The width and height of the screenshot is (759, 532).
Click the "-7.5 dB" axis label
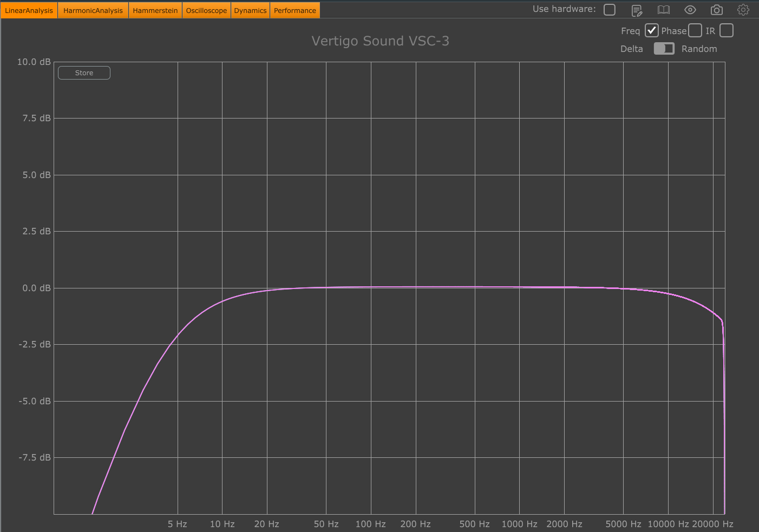tap(35, 457)
